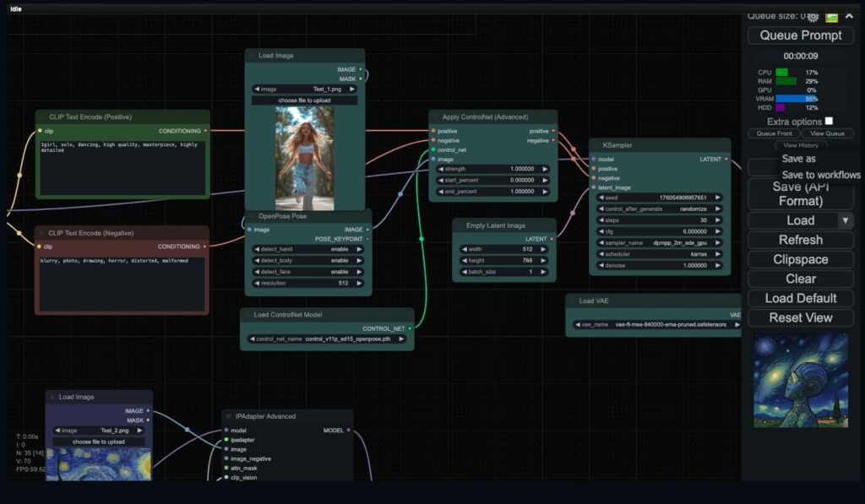The width and height of the screenshot is (865, 504).
Task: Open the scheduler dropdown set to karras
Action: tap(659, 254)
